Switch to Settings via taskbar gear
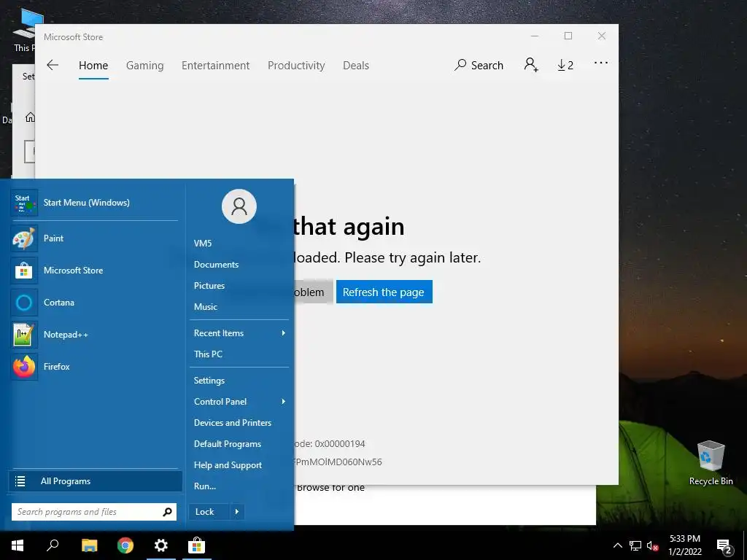The width and height of the screenshot is (747, 560). pyautogui.click(x=161, y=545)
